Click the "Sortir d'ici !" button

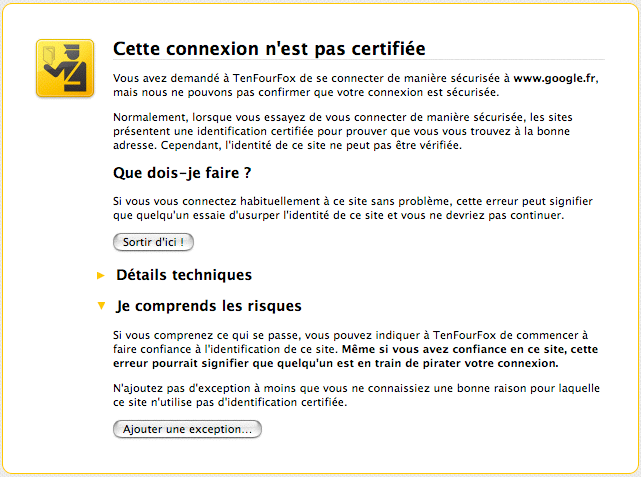coord(153,242)
